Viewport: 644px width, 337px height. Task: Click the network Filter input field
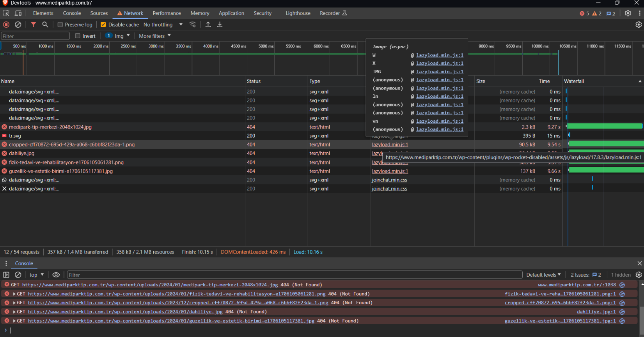point(35,36)
